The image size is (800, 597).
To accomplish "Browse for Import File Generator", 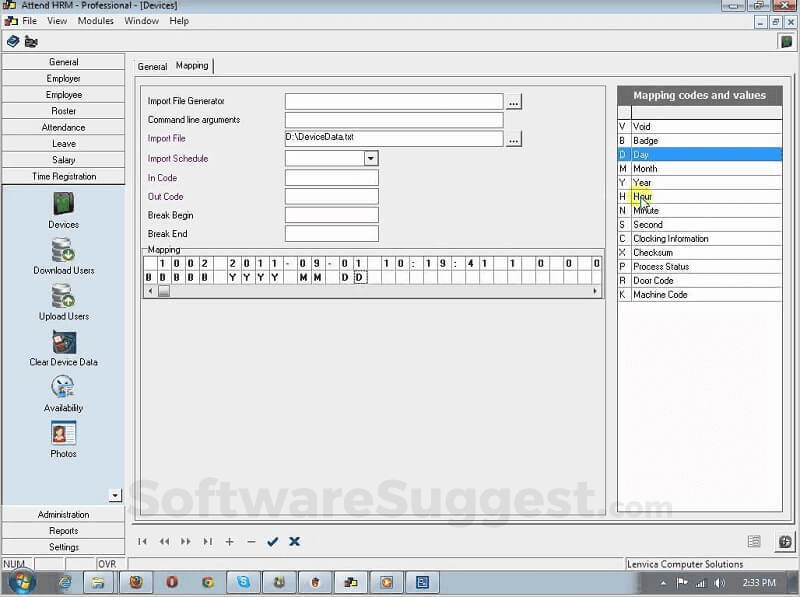I will pyautogui.click(x=513, y=102).
